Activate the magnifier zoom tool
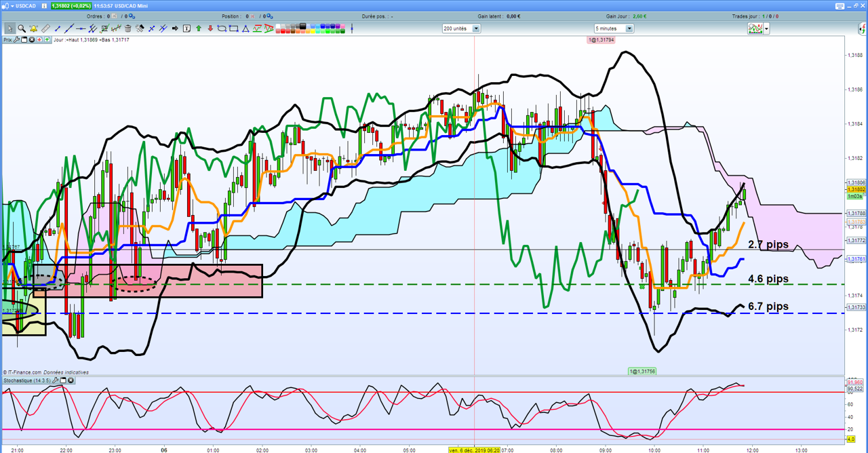 click(22, 28)
